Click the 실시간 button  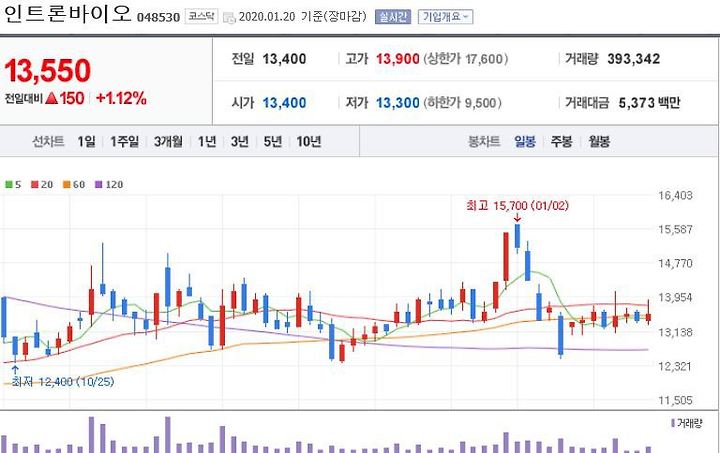coord(393,17)
